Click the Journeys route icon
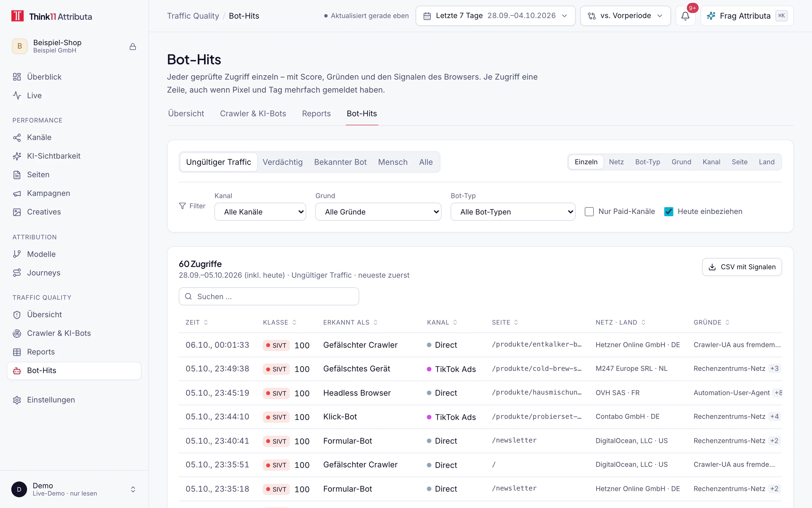Image resolution: width=812 pixels, height=508 pixels. click(17, 273)
